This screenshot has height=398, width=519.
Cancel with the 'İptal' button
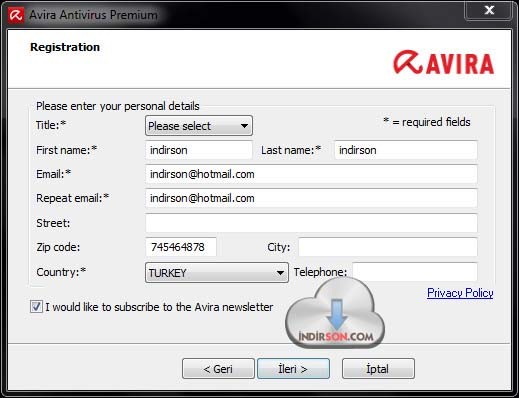(378, 369)
